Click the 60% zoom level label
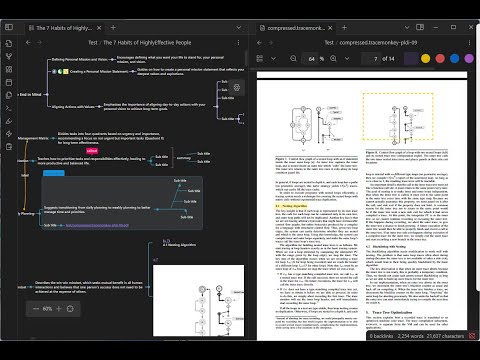 pos(47,309)
